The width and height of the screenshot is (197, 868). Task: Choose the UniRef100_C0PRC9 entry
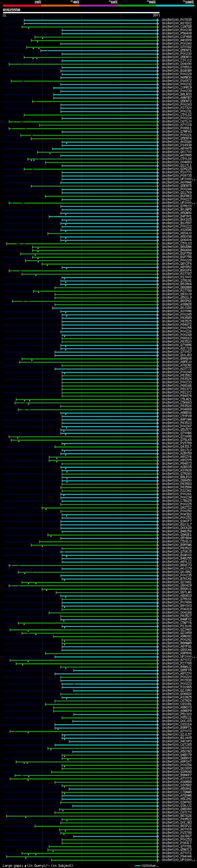pos(176,88)
